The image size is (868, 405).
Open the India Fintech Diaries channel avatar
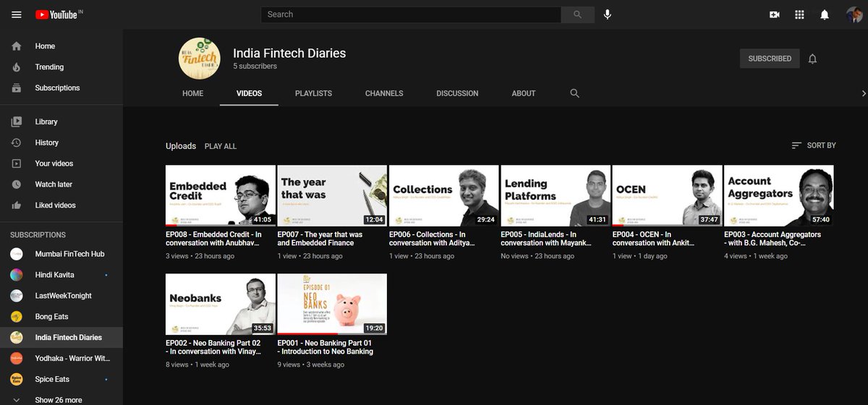click(200, 57)
